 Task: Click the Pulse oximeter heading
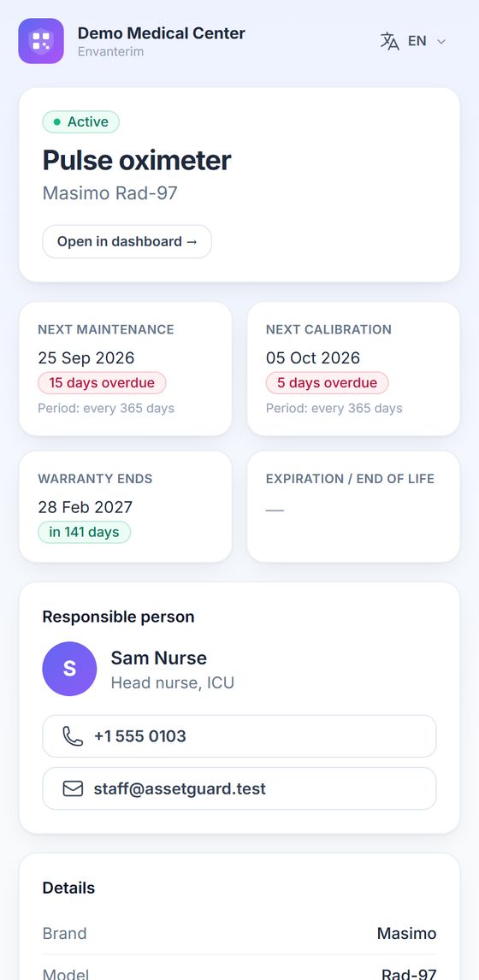137,161
